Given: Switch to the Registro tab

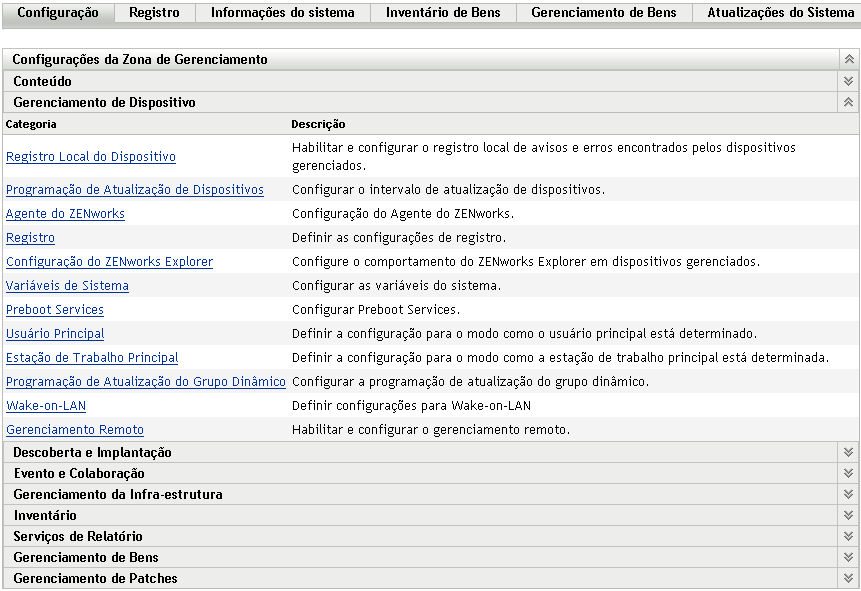Looking at the screenshot, I should pos(155,12).
